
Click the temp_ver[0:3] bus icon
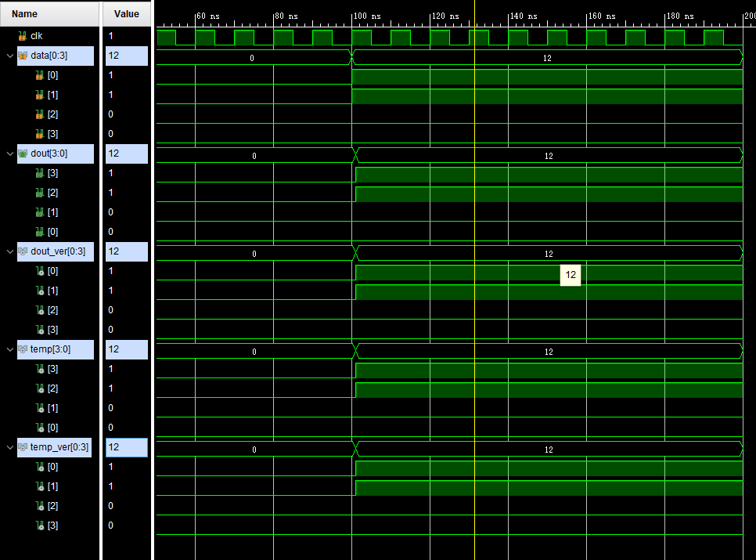point(23,448)
